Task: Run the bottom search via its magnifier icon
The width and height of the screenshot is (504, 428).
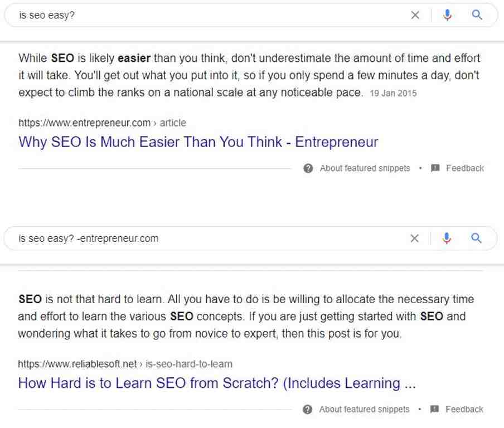Action: click(476, 238)
